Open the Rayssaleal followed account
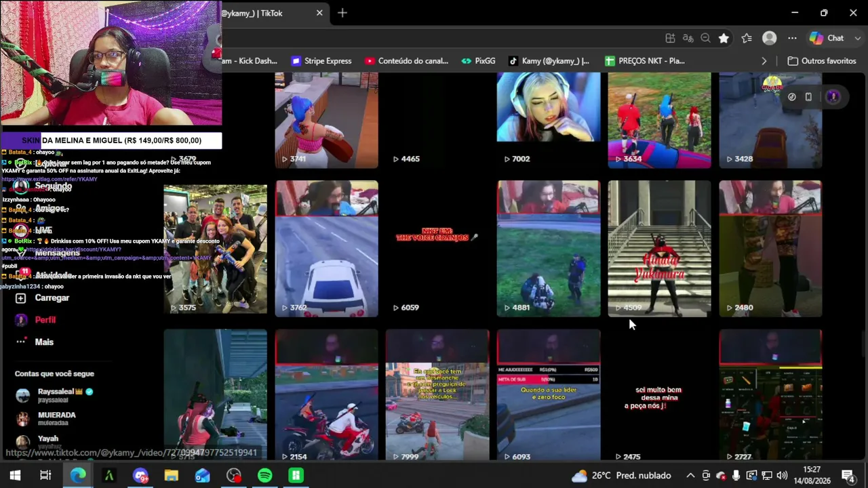868x488 pixels. 65,395
